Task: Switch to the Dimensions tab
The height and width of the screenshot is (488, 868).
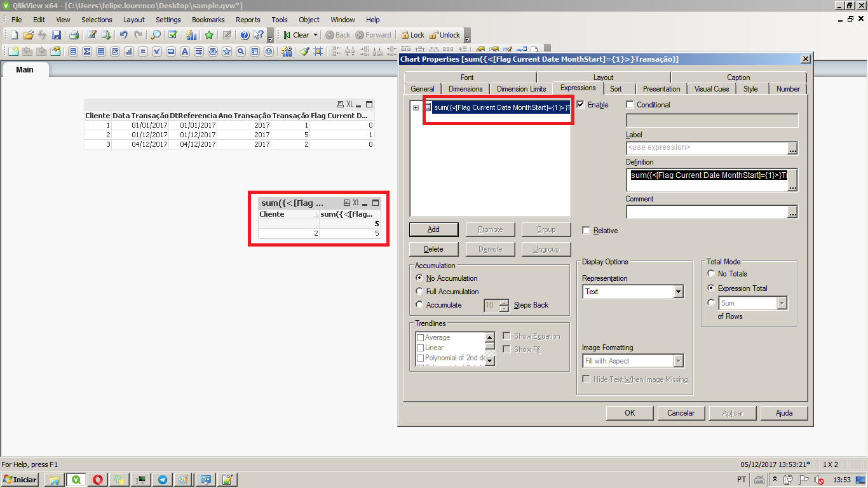Action: click(x=465, y=89)
